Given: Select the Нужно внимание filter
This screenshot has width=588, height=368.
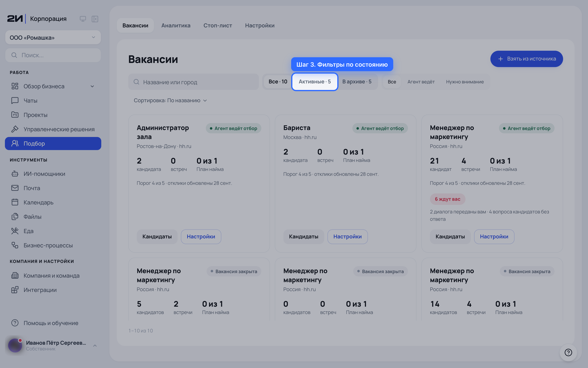Looking at the screenshot, I should 464,82.
